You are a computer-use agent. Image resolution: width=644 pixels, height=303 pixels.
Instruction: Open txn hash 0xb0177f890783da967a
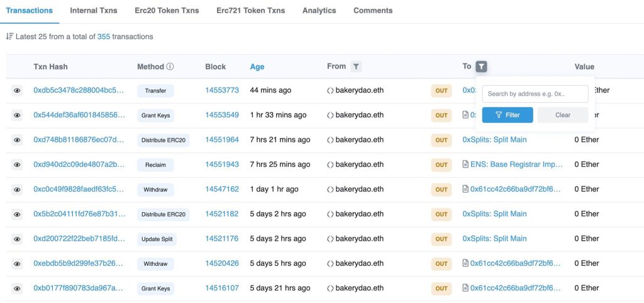[79, 288]
